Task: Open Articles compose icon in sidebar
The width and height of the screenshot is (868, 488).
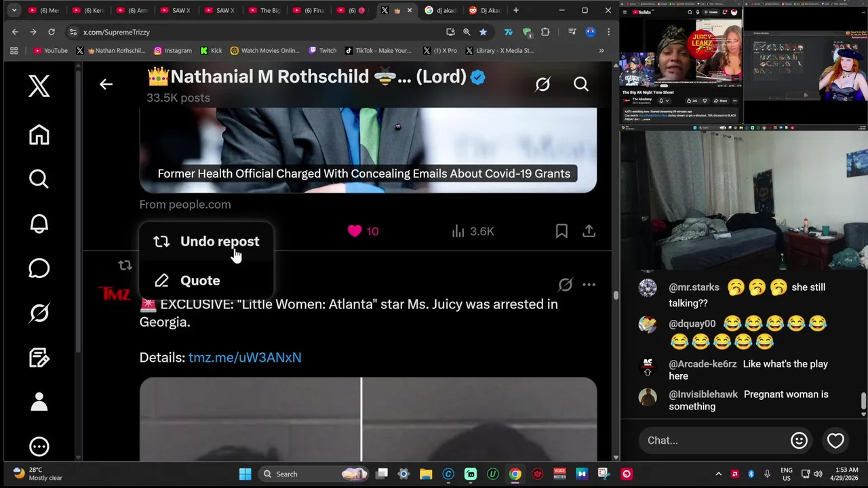Action: click(39, 357)
